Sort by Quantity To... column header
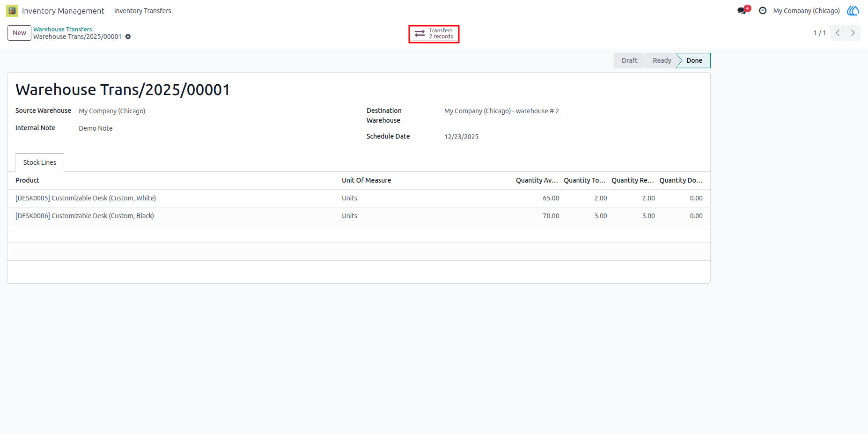This screenshot has height=434, width=868. pos(585,180)
